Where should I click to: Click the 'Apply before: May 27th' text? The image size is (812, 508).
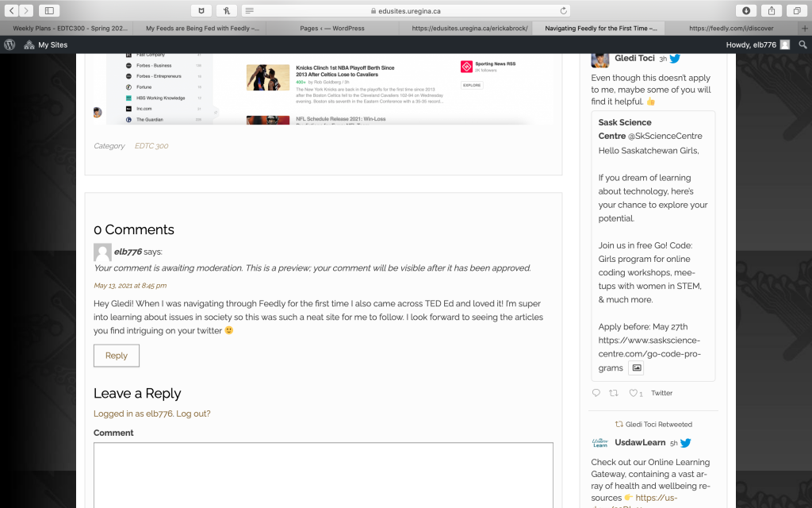point(643,326)
